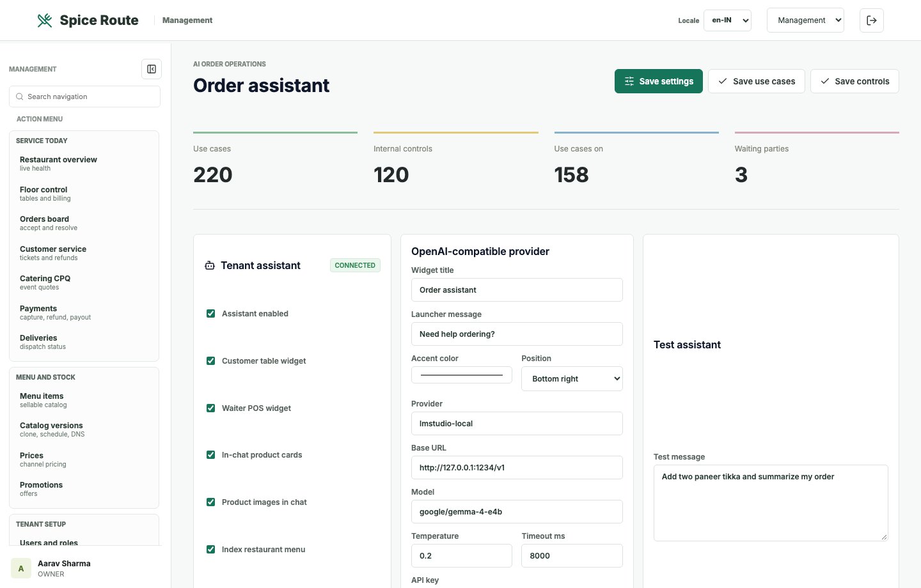Click the Timeout ms input field
Viewport: 921px width, 588px height.
coord(572,555)
